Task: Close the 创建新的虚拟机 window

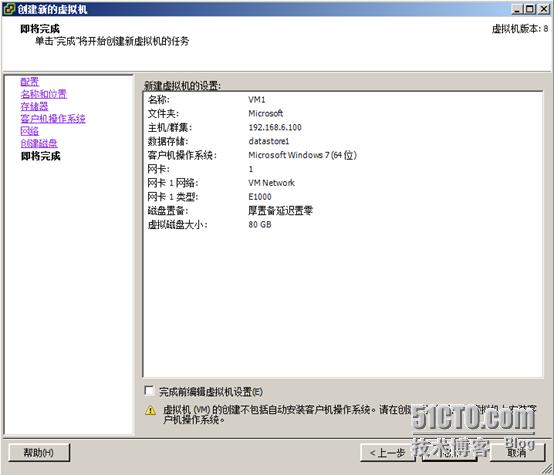Action: pos(543,9)
